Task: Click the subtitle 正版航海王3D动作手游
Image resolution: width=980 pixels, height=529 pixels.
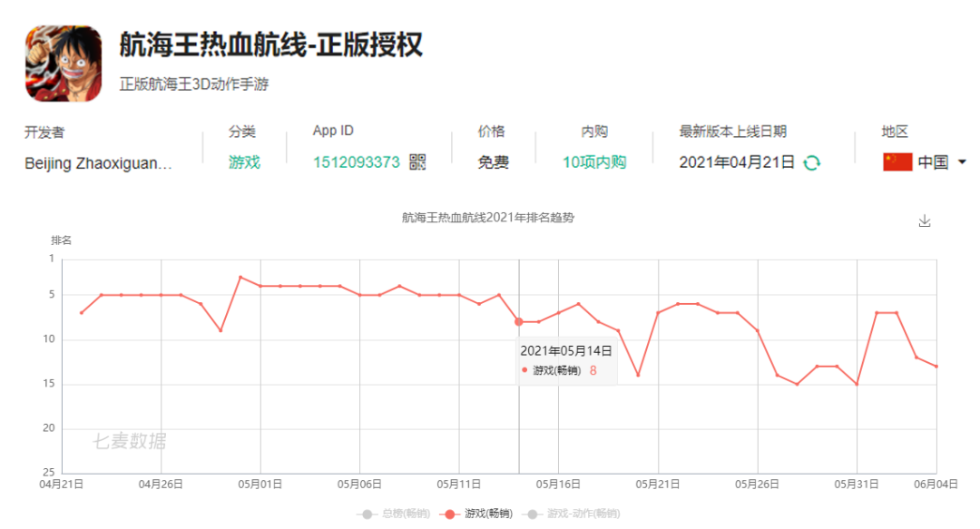Action: [194, 83]
